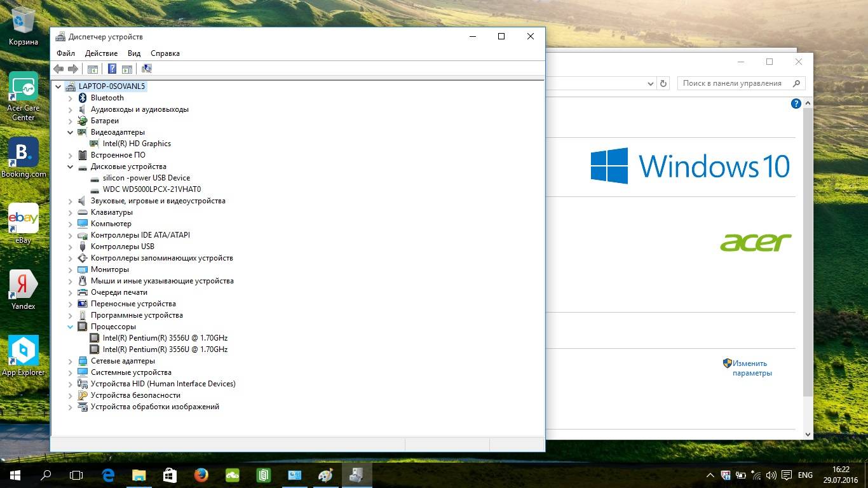
Task: Click the scan for hardware changes icon
Action: (147, 69)
